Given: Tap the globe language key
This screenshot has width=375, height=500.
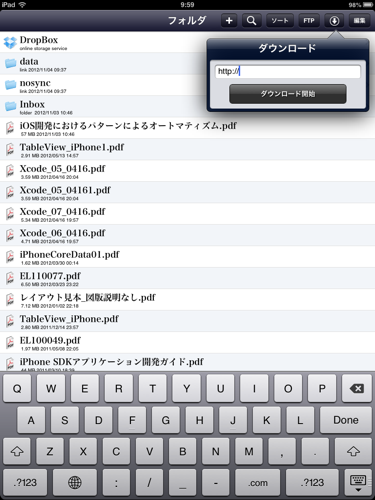Looking at the screenshot, I should pos(75,482).
